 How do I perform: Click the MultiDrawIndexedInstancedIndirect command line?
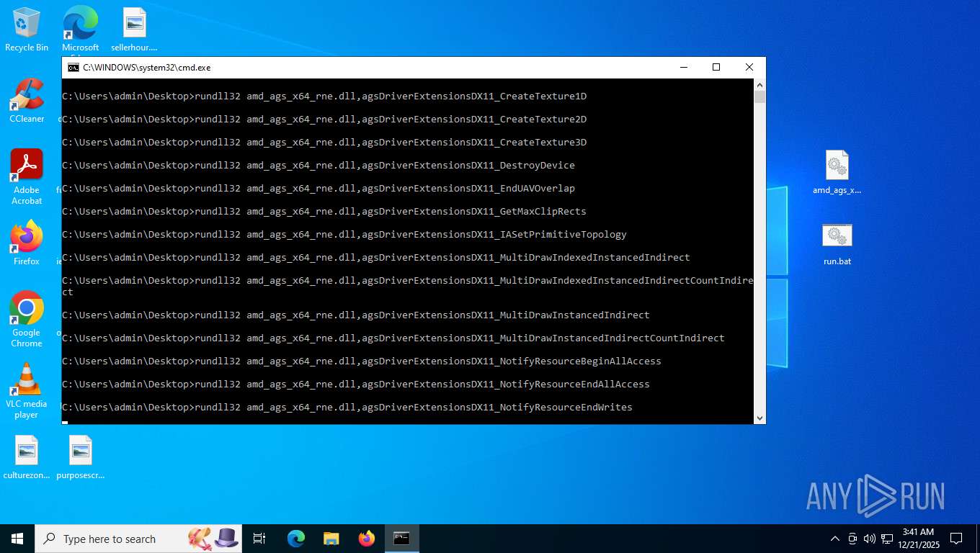tap(376, 258)
